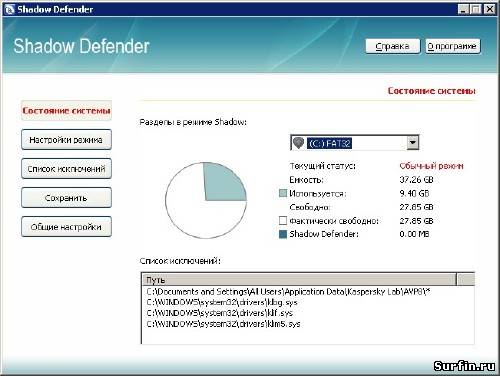Close the Shadow Defender window
This screenshot has width=500, height=376.
489,9
